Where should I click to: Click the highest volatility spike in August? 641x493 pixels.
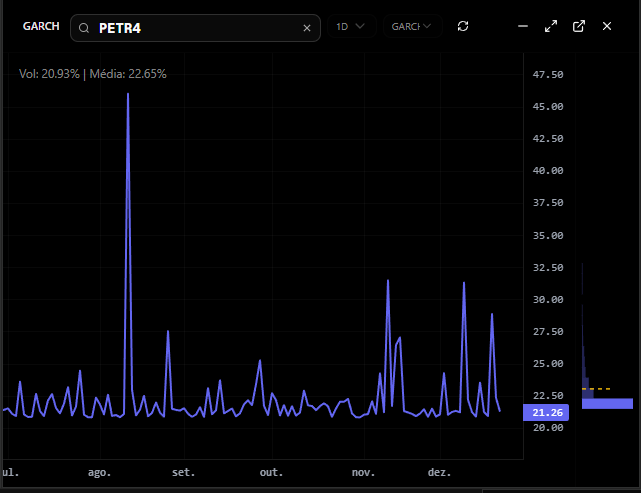[x=128, y=95]
